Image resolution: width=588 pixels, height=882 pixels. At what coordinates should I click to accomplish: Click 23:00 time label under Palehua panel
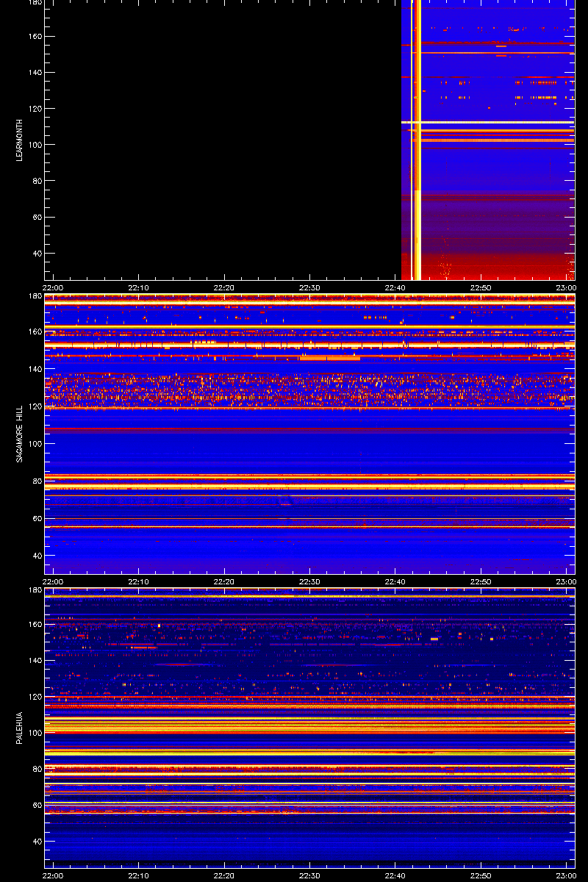coord(566,875)
